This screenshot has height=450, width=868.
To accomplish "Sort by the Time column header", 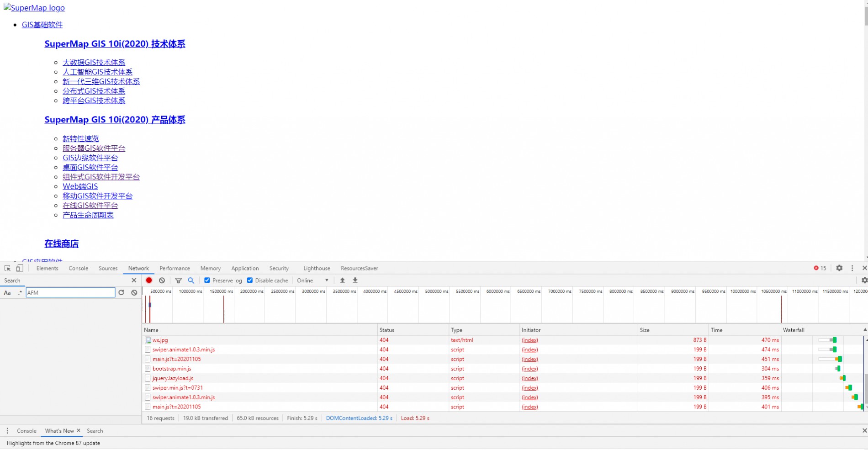I will 745,329.
